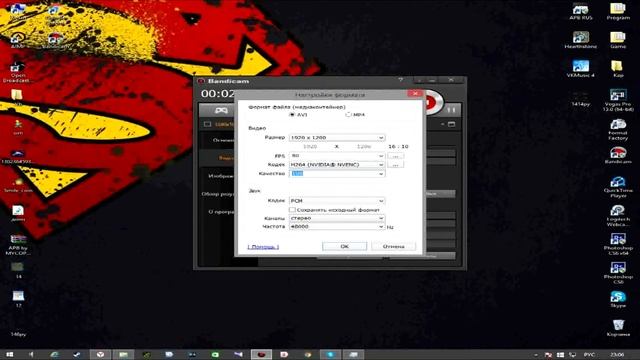Screen dimensions: 640x360
Task: Launch VKMusic 4 from the desktop
Action: pos(580,69)
